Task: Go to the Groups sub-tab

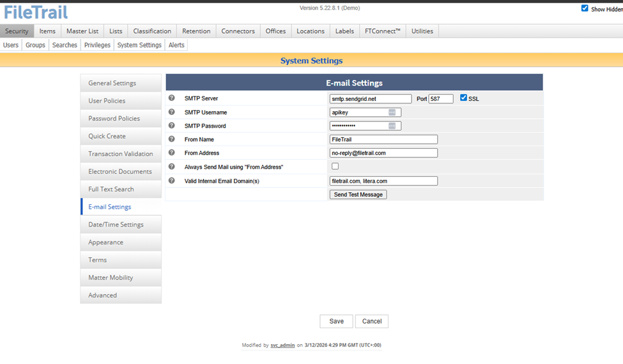Action: [35, 45]
